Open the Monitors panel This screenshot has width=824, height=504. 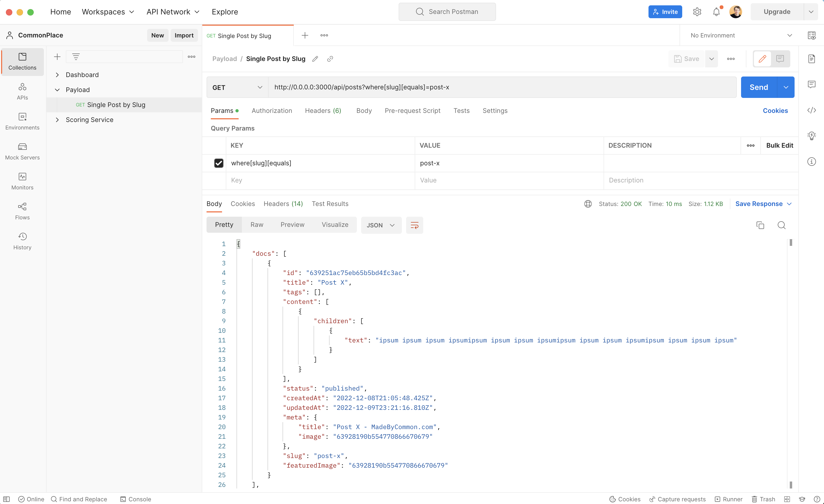22,181
